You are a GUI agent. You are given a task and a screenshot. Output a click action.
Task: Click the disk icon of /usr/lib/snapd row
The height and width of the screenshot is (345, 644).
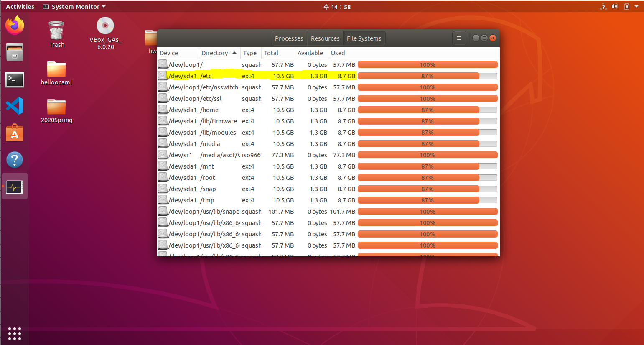163,211
